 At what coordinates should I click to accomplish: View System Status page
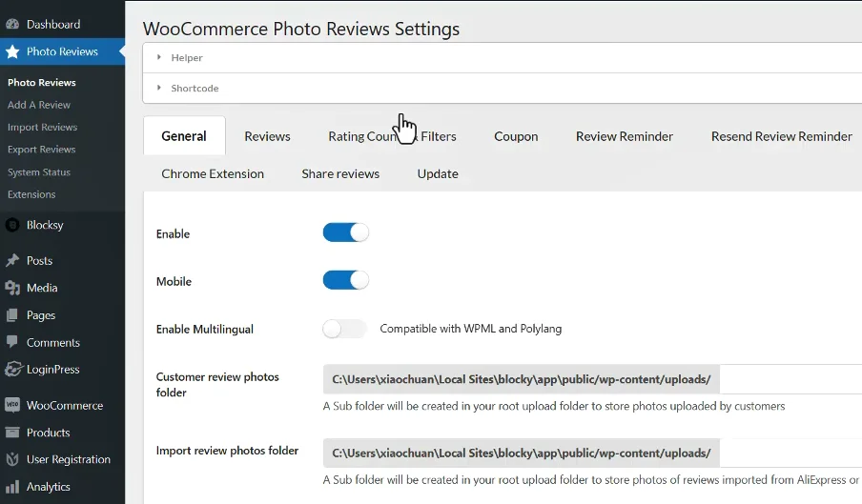39,171
